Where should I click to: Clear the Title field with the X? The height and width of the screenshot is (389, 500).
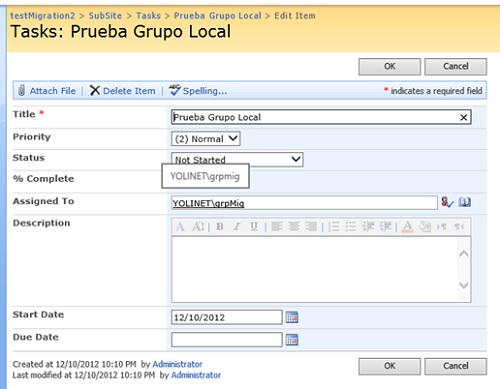(463, 117)
